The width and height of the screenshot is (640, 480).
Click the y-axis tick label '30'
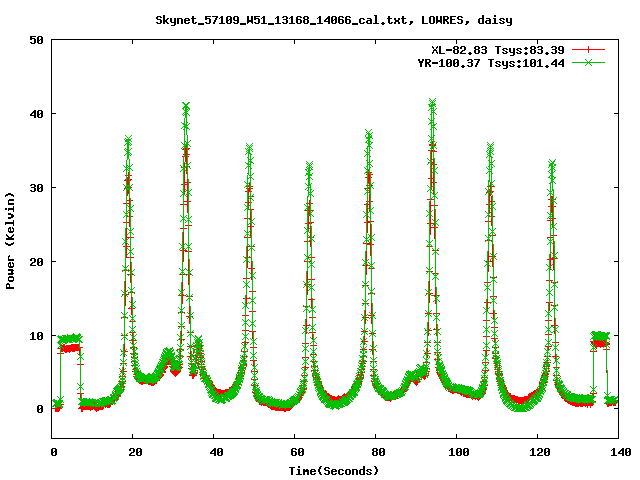click(36, 188)
